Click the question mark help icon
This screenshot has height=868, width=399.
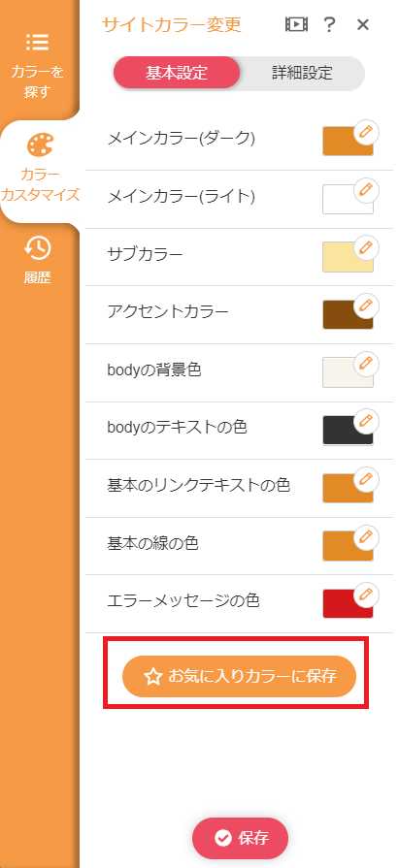pos(329,24)
